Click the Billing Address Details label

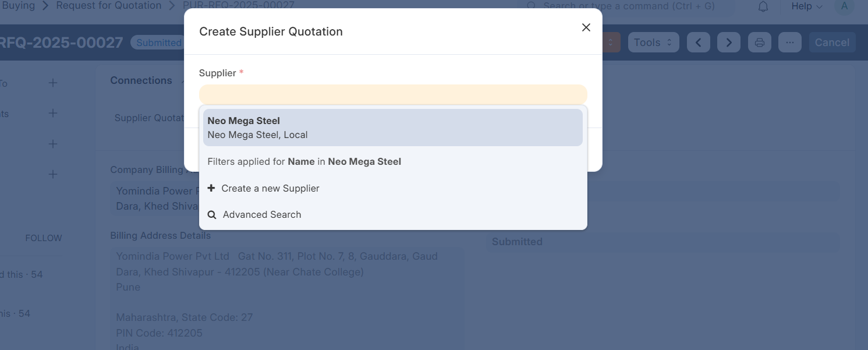[x=161, y=236]
